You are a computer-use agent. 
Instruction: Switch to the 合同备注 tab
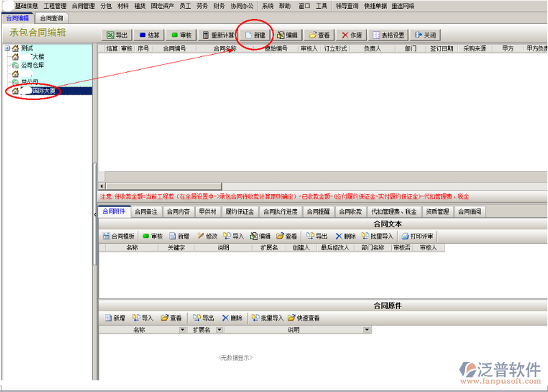pos(146,212)
